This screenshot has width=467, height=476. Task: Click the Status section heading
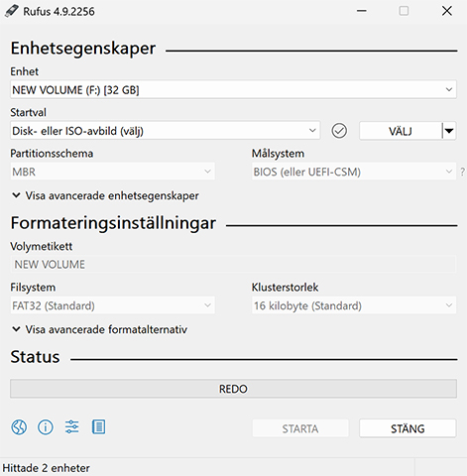[x=35, y=357]
